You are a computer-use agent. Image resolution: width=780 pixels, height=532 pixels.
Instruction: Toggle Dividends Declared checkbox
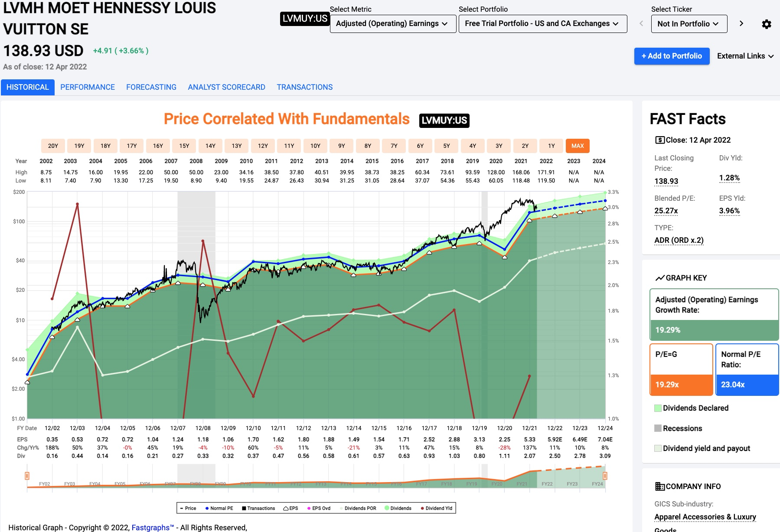pos(658,408)
